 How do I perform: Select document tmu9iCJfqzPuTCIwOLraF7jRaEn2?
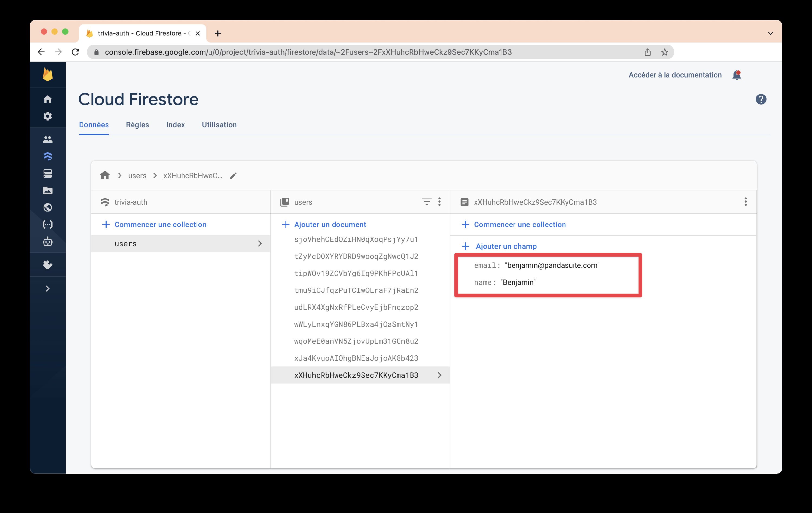tap(356, 290)
